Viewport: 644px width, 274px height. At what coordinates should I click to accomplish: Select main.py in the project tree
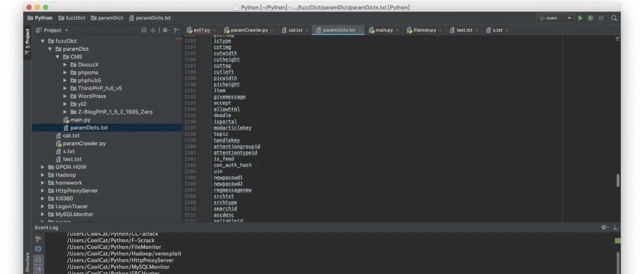[x=76, y=120]
